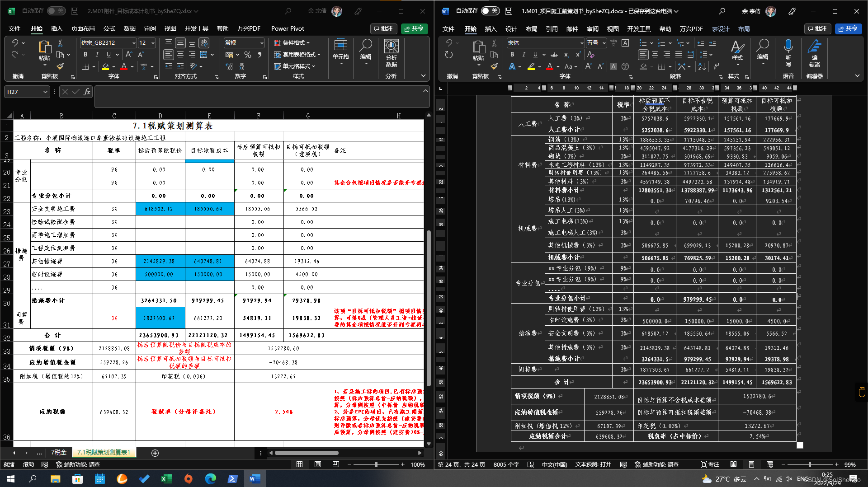Click Word sort A-Z icon
868x487 pixels.
[x=702, y=66]
